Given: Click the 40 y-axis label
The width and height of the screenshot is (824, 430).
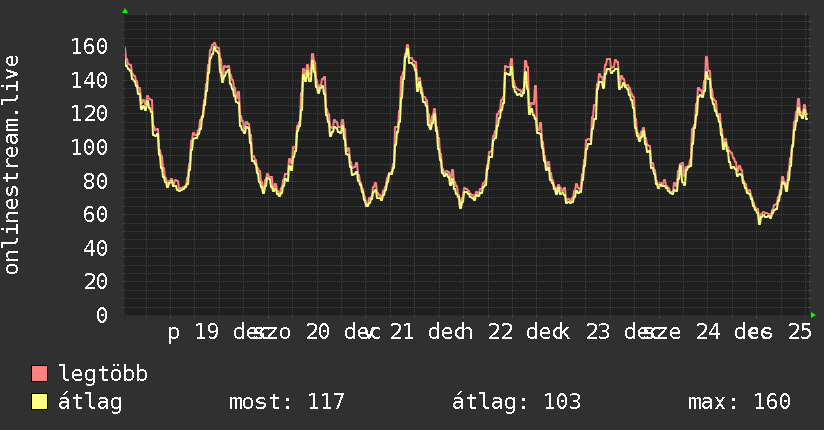Looking at the screenshot, I should [x=96, y=248].
